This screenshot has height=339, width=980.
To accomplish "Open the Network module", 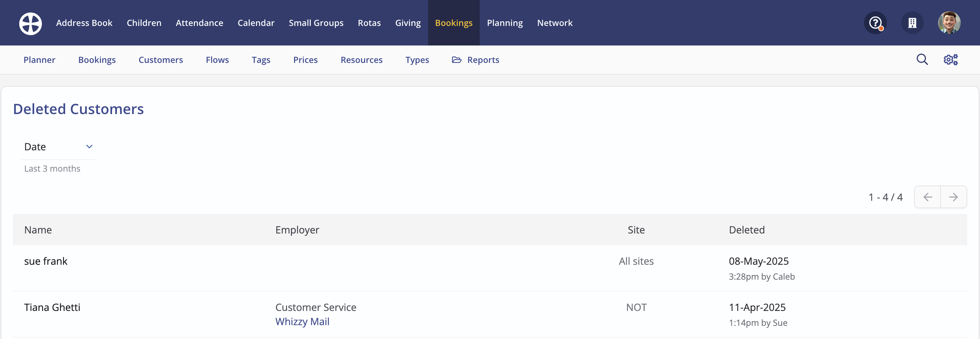I will (555, 23).
